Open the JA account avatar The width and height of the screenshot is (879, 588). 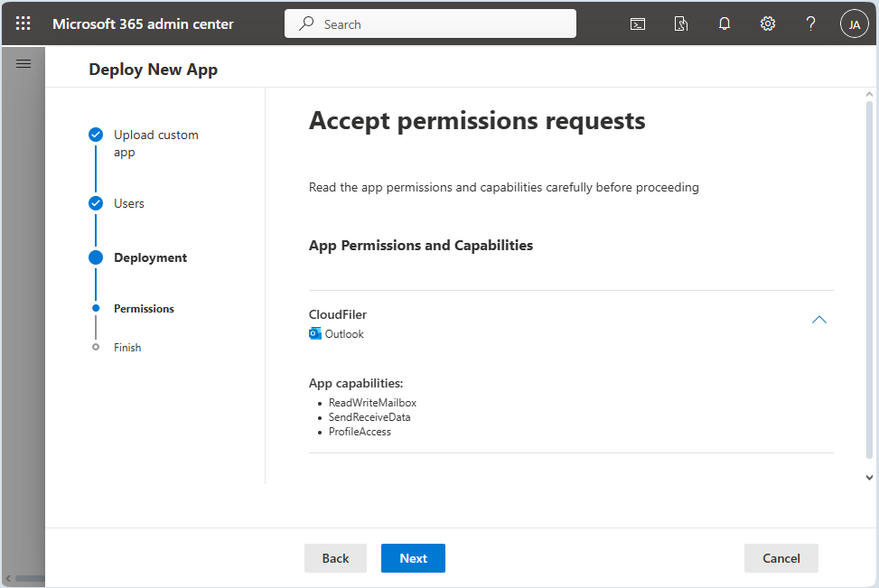pyautogui.click(x=854, y=24)
